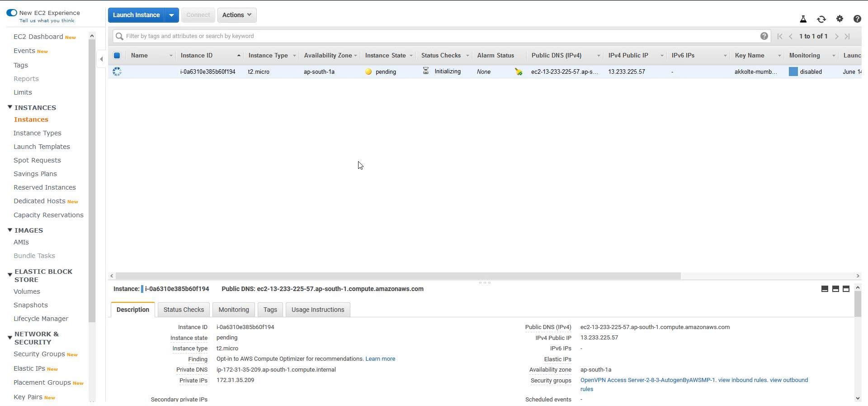Toggle select-all instances checkbox
The height and width of the screenshot is (406, 868).
tap(117, 55)
